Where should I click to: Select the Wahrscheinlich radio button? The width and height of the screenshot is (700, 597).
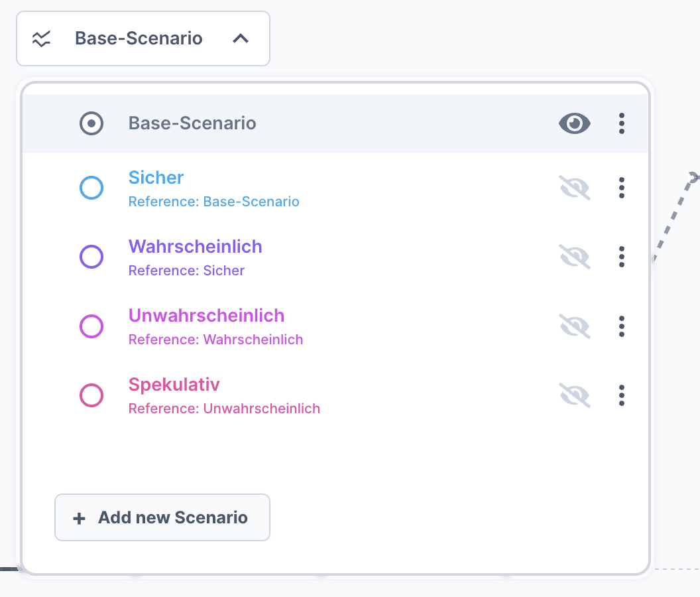pyautogui.click(x=91, y=257)
